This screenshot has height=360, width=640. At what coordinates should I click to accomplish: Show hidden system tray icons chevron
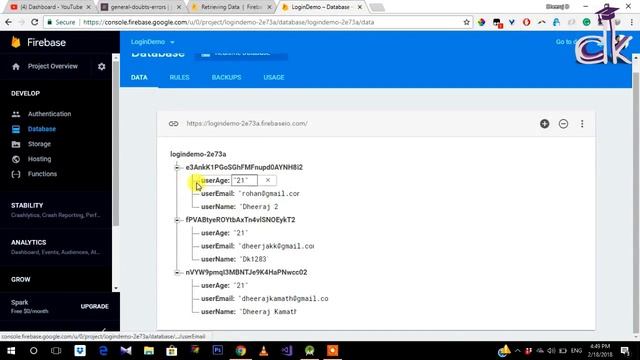(518, 351)
